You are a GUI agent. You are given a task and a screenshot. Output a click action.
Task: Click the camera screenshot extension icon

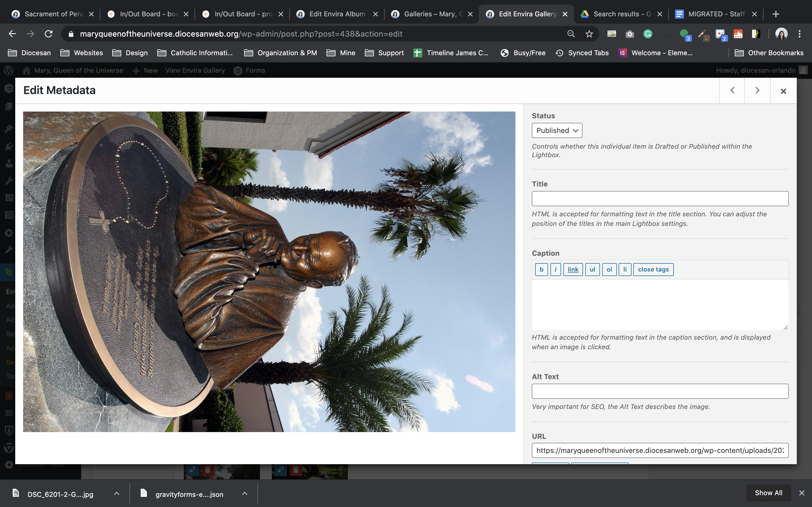(x=630, y=34)
